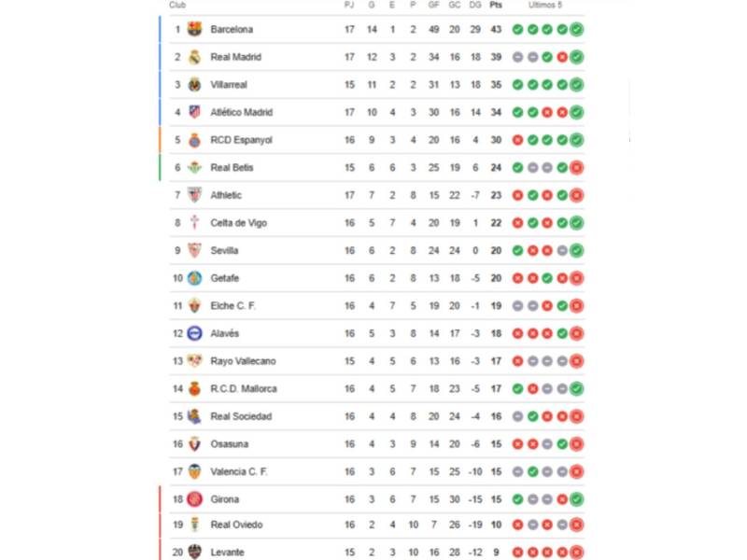Select Valencia C. F. table row

[239, 471]
